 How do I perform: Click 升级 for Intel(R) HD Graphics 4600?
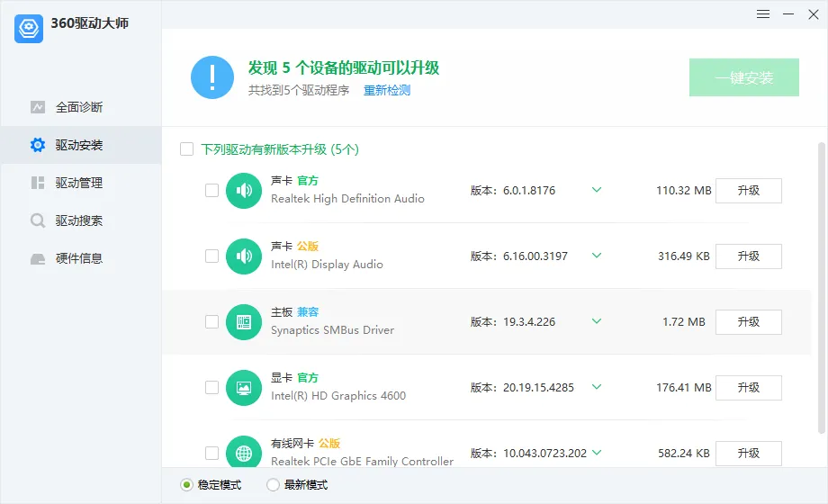tap(748, 388)
